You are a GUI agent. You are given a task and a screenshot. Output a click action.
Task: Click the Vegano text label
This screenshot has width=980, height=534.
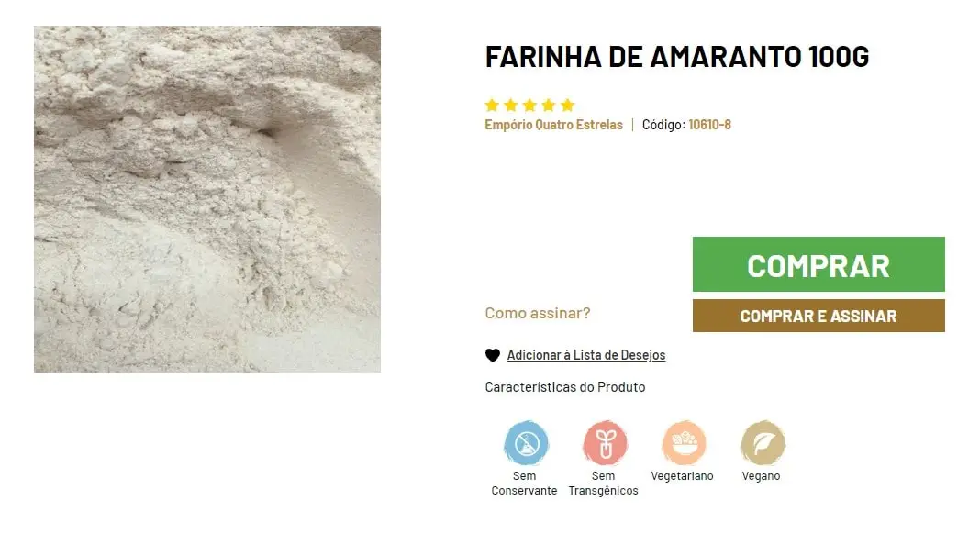click(x=762, y=476)
